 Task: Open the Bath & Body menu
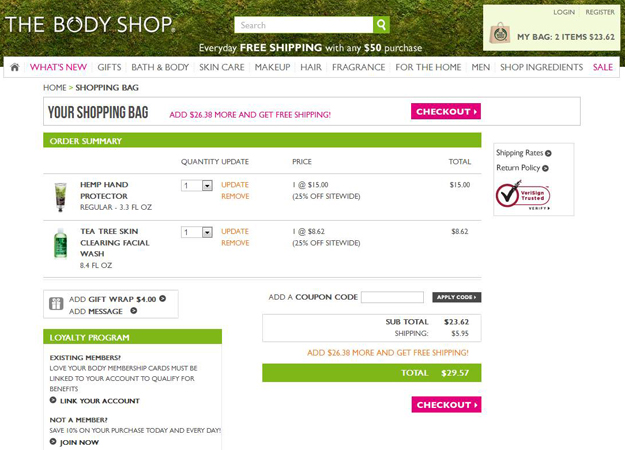tap(160, 67)
